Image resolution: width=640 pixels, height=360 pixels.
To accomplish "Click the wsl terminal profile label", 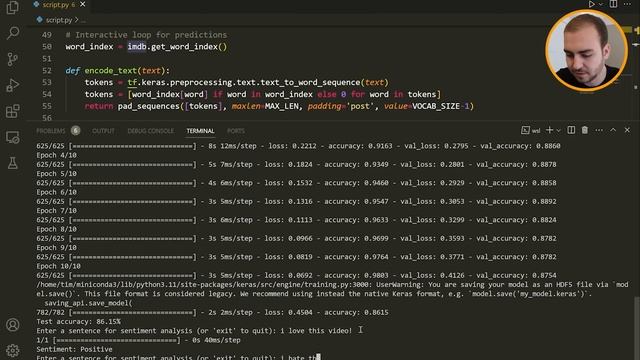I will [x=531, y=131].
